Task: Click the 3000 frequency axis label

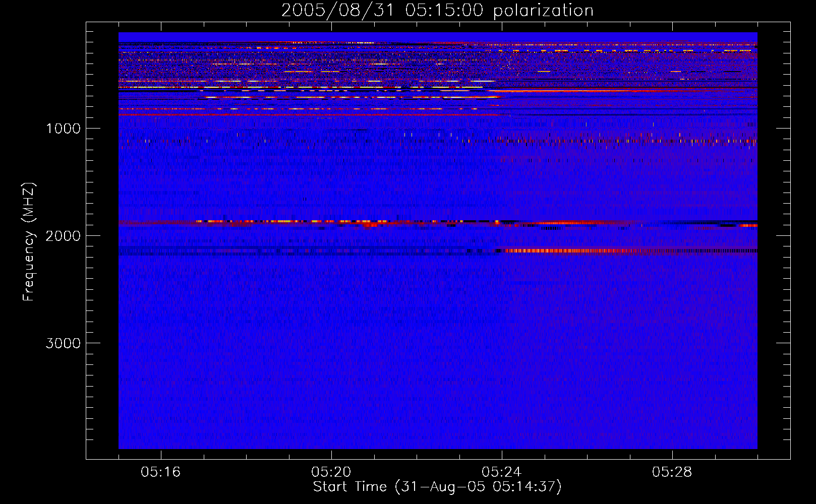Action: coord(63,343)
